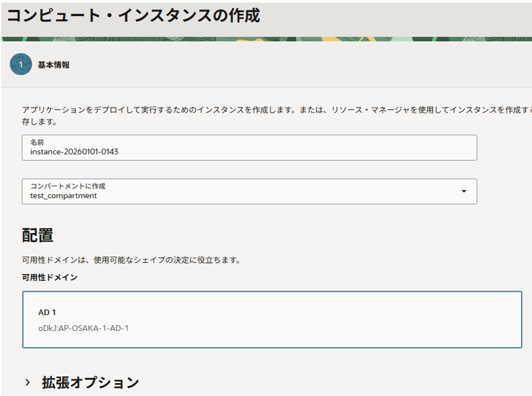Image resolution: width=532 pixels, height=396 pixels.
Task: Click the compartment dropdown caret arrow
Action: click(463, 192)
